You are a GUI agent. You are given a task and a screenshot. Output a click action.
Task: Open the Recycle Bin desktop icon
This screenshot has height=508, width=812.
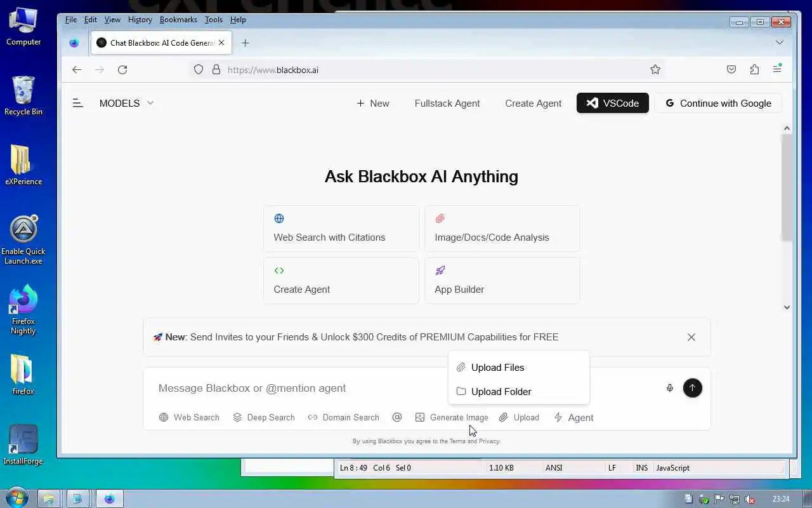[x=23, y=95]
